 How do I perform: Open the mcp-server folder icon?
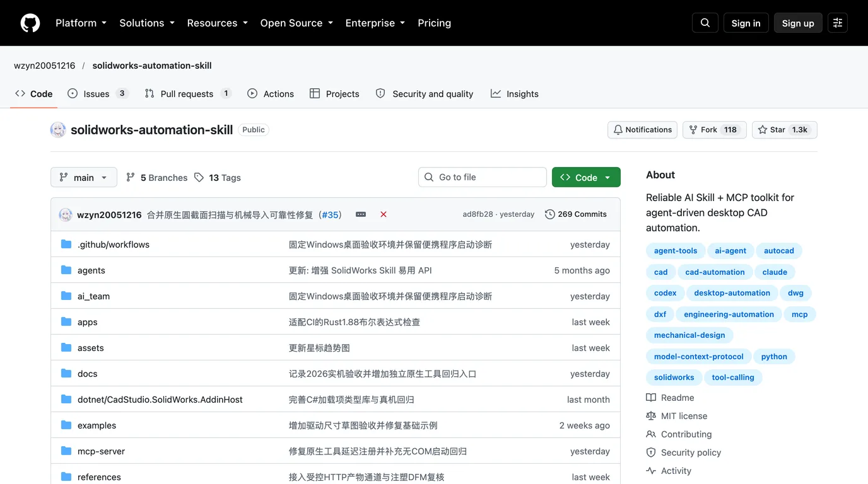click(x=66, y=451)
